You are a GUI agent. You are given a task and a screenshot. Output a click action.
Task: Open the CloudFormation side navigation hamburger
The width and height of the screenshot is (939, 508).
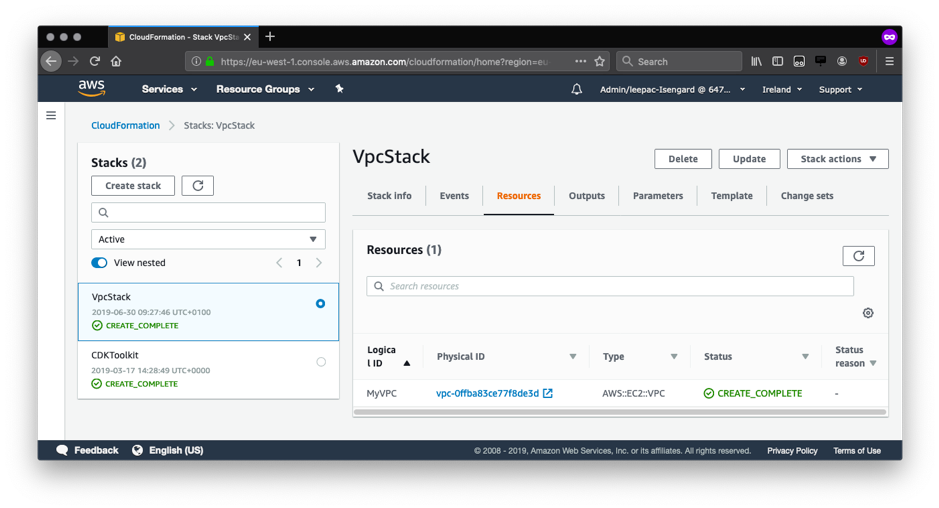coord(51,115)
